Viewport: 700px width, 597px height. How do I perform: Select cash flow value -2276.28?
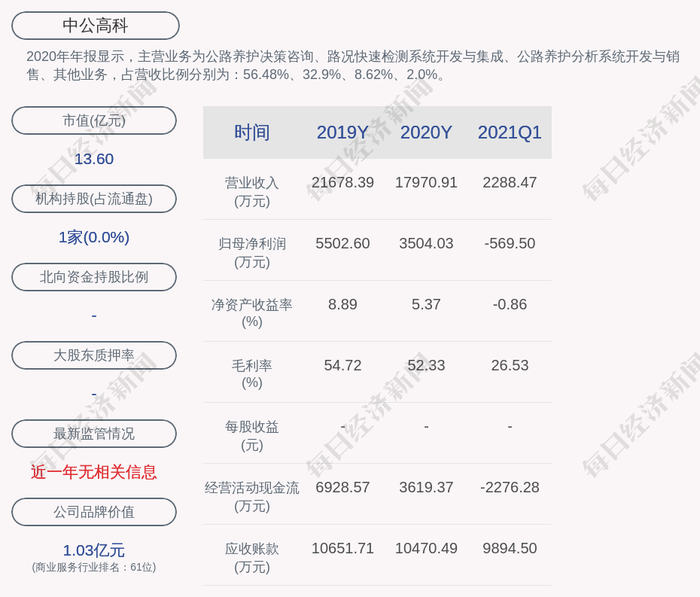(x=510, y=488)
